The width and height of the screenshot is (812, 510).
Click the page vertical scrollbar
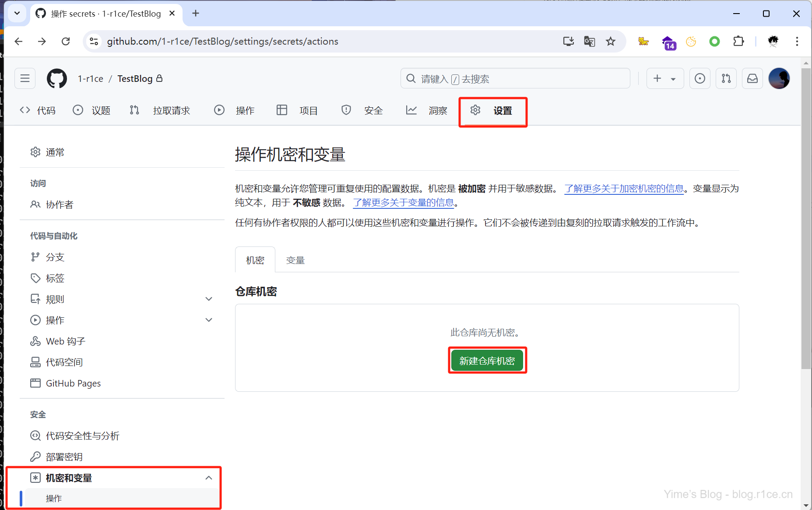coord(805,219)
